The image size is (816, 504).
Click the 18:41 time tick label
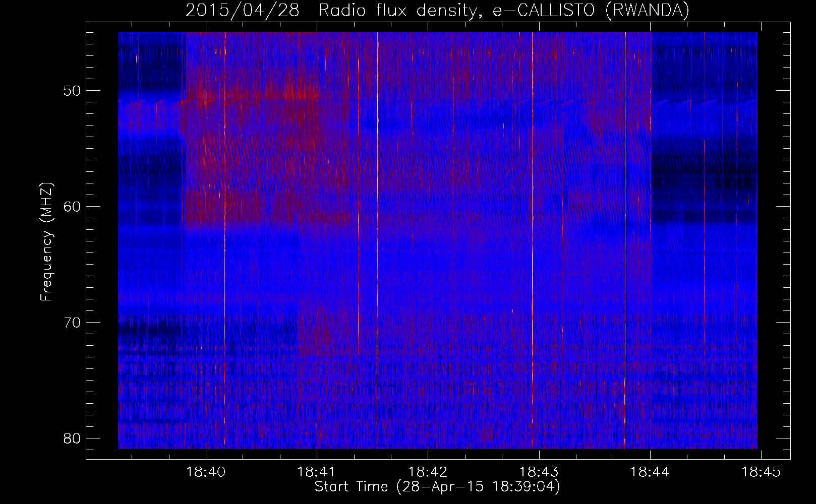coord(317,472)
